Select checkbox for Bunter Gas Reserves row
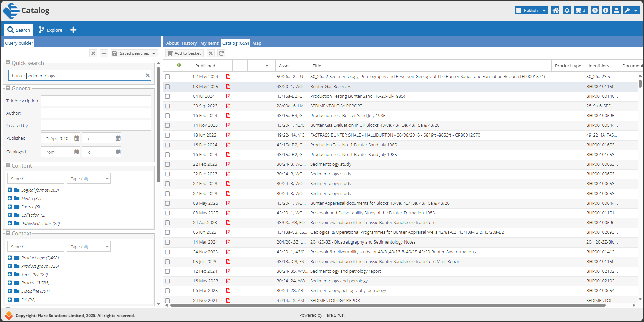Image resolution: width=644 pixels, height=322 pixels. (167, 87)
